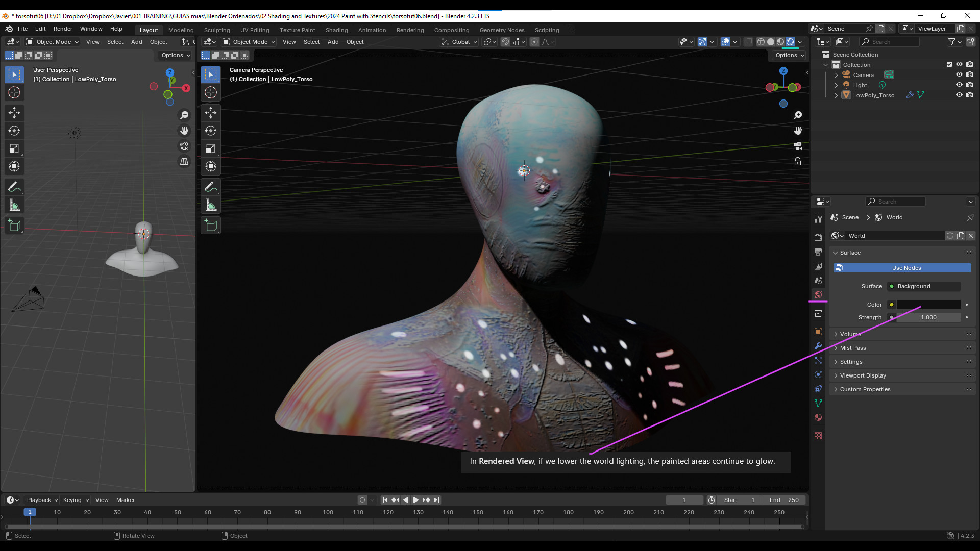
Task: Expand the Light tree item
Action: [836, 85]
